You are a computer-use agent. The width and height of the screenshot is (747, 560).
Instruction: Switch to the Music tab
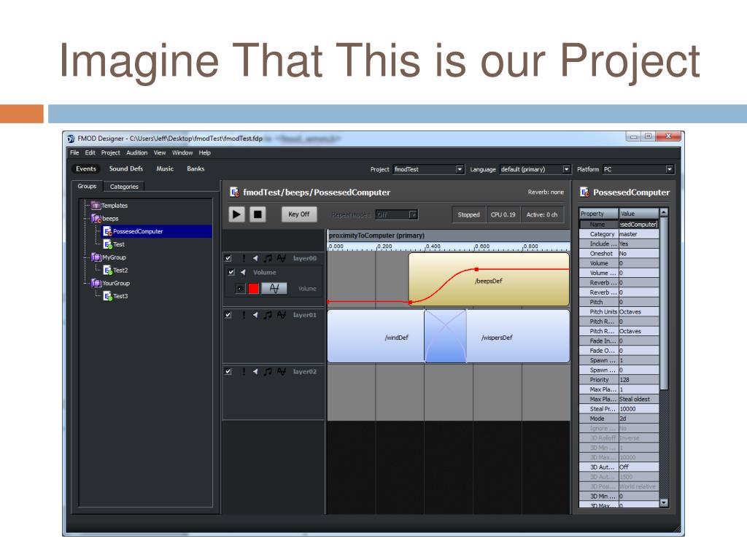165,168
